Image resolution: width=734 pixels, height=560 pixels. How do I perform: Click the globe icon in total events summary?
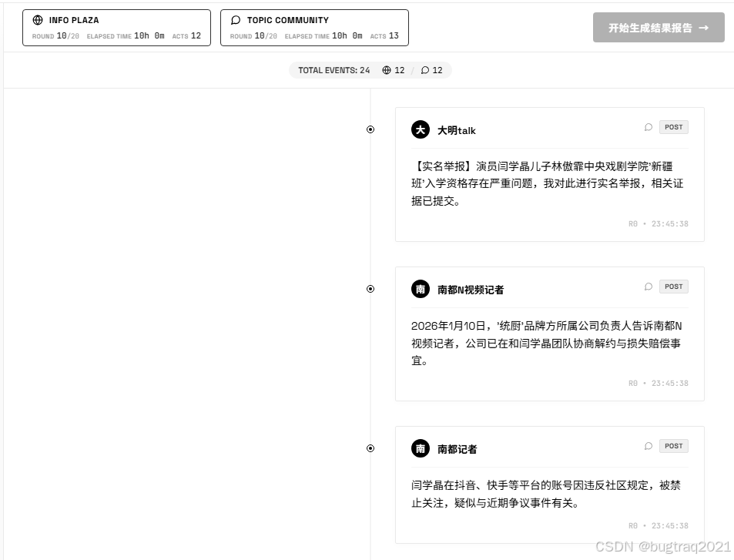pos(386,70)
